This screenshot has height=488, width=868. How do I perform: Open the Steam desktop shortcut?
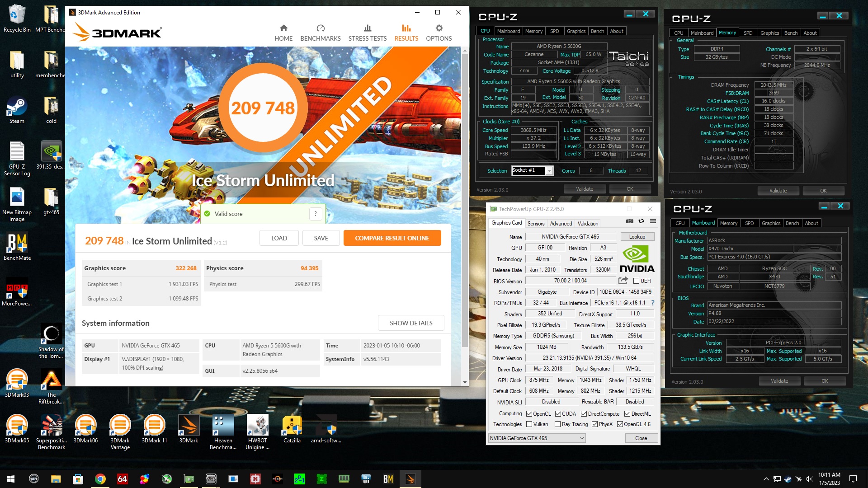coord(17,110)
